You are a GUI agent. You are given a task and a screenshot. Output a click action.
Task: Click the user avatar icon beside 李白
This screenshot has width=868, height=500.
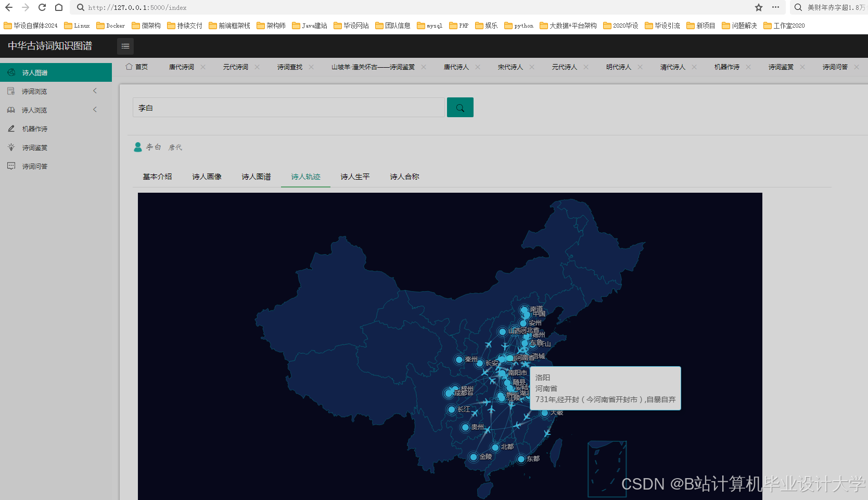(x=138, y=146)
